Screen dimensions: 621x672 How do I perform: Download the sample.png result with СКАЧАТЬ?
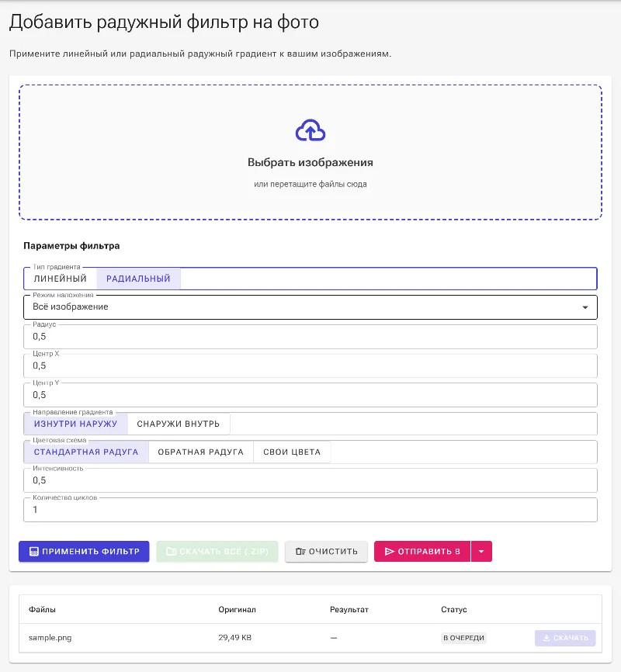point(565,638)
